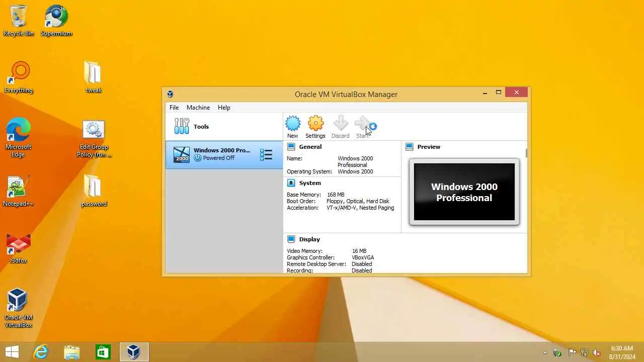
Task: Click the System section heading
Action: [x=310, y=183]
